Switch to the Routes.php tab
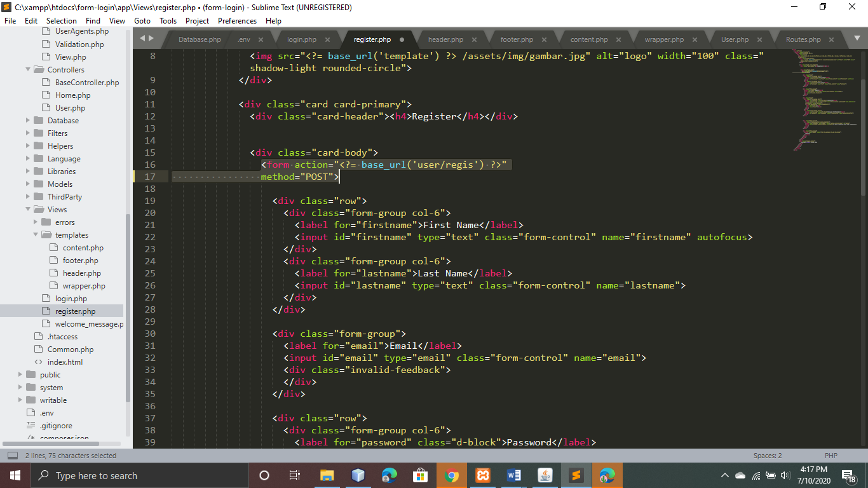Image resolution: width=868 pixels, height=488 pixels. [803, 39]
